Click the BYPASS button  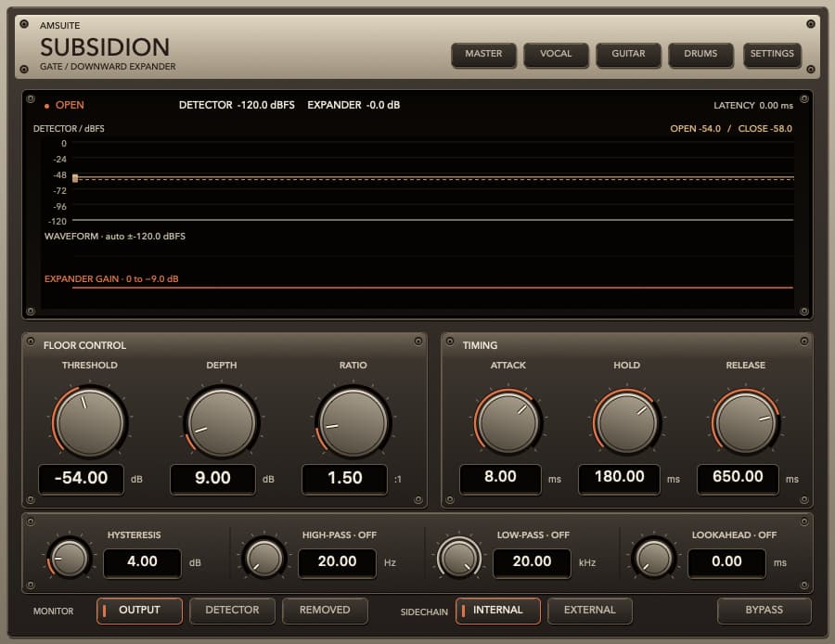point(764,611)
